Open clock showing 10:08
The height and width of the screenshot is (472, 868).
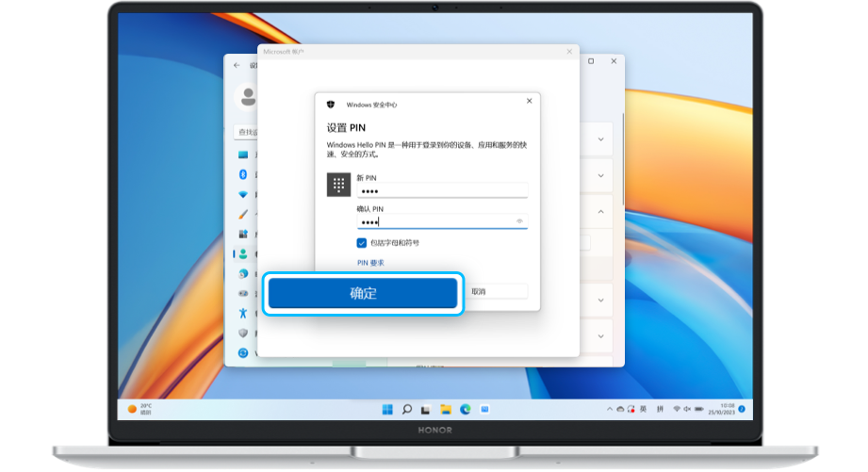721,410
